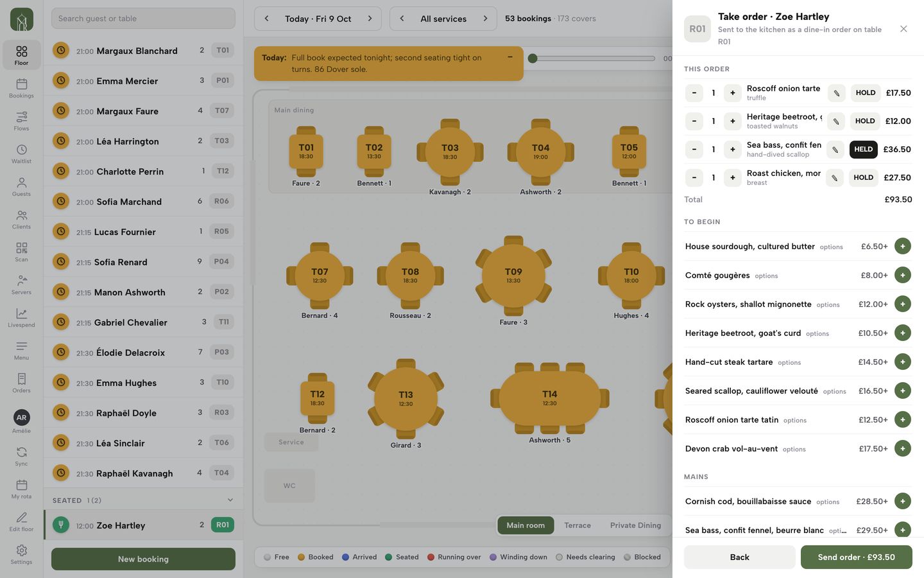
Task: Switch to the Private Dining tab
Action: coord(635,525)
